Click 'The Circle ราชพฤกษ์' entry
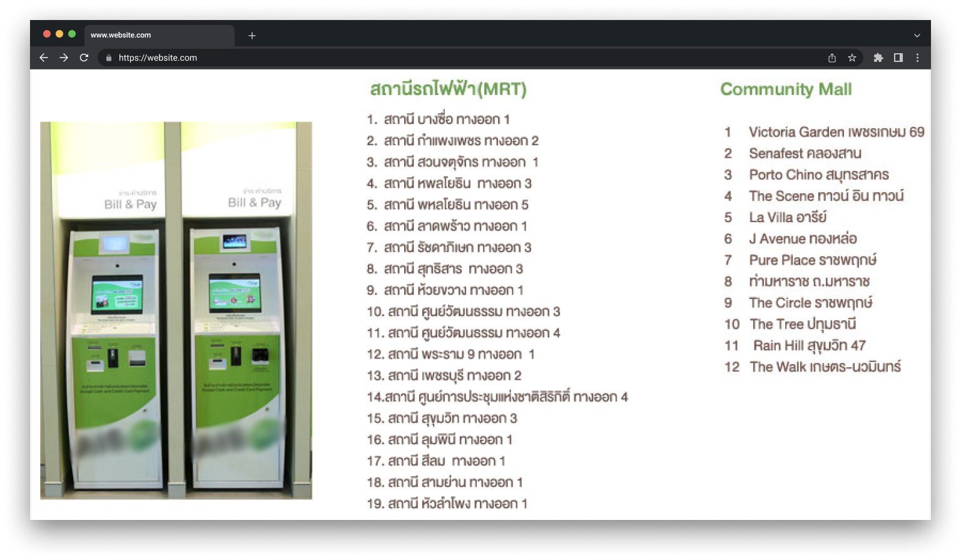 [x=811, y=303]
